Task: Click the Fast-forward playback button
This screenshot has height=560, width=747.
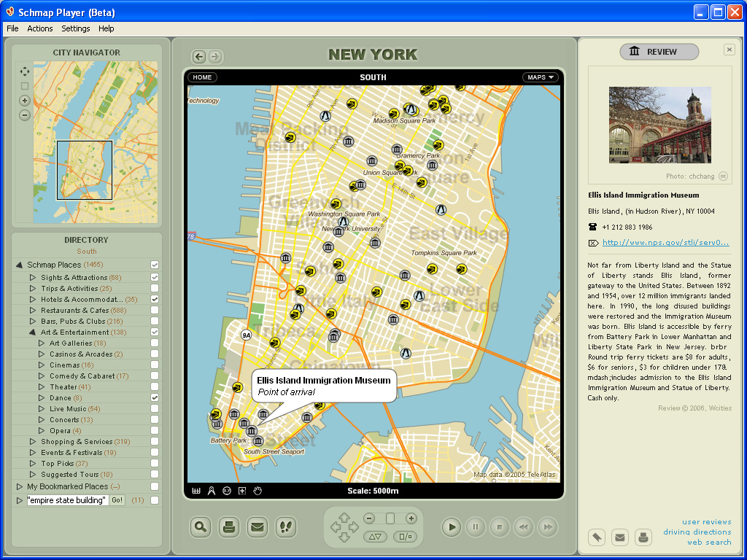Action: tap(548, 527)
